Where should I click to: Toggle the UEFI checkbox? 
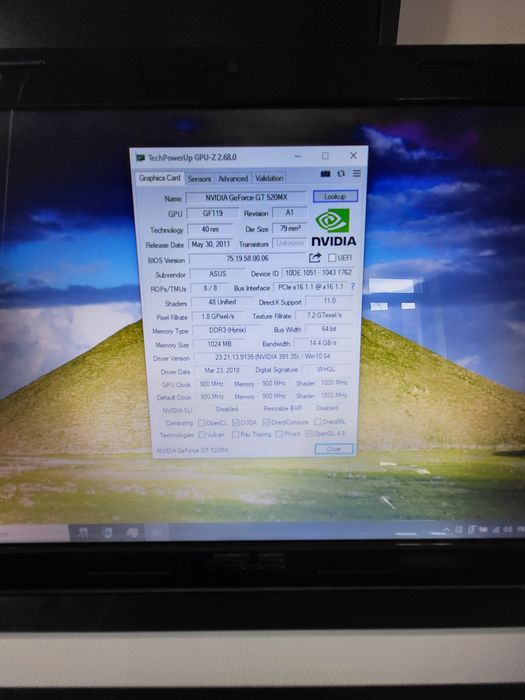pyautogui.click(x=332, y=258)
